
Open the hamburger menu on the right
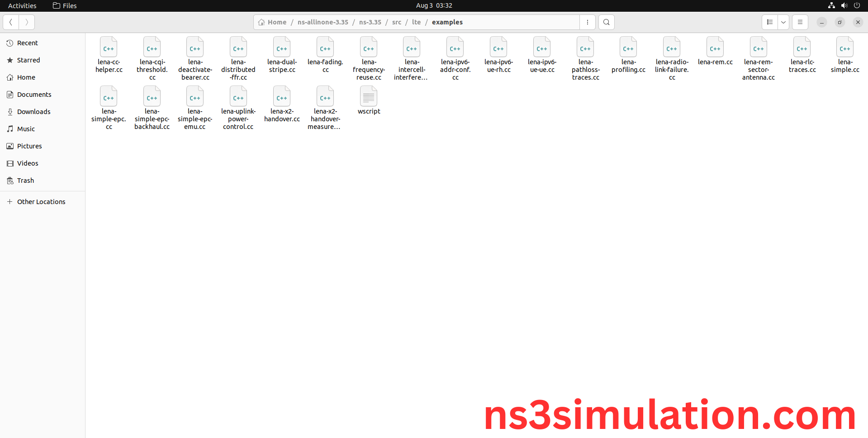pos(800,22)
